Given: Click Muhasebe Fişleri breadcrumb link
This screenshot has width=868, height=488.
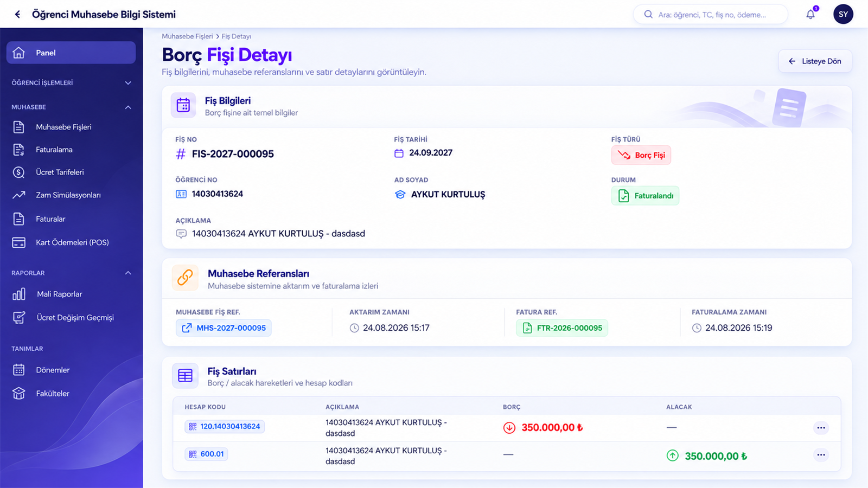Looking at the screenshot, I should pos(187,36).
